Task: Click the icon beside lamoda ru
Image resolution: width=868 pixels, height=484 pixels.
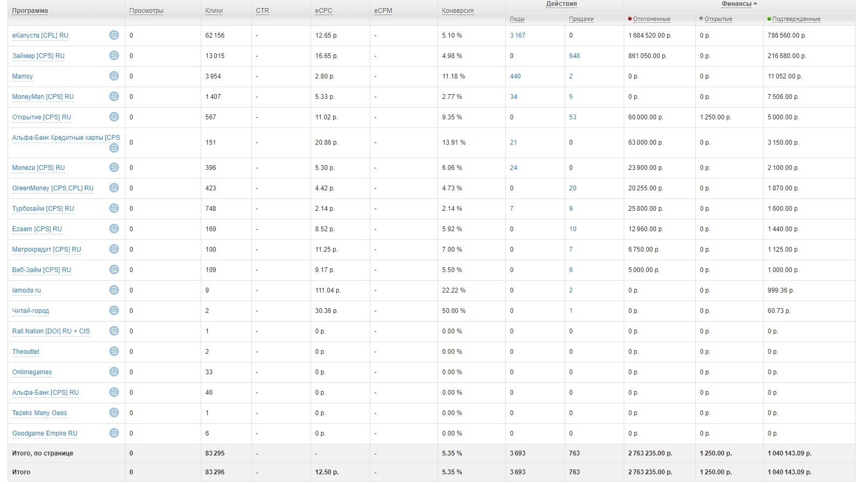Action: tap(114, 290)
